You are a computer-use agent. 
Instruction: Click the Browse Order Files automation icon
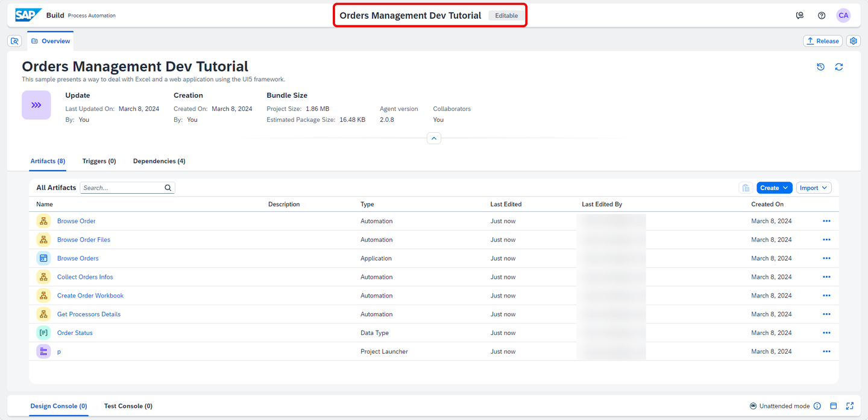click(x=43, y=240)
